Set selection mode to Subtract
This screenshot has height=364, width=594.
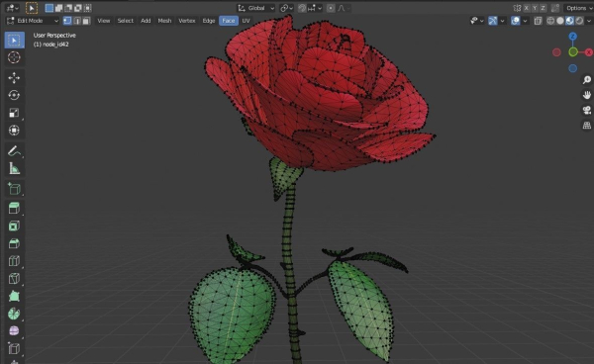pyautogui.click(x=68, y=8)
